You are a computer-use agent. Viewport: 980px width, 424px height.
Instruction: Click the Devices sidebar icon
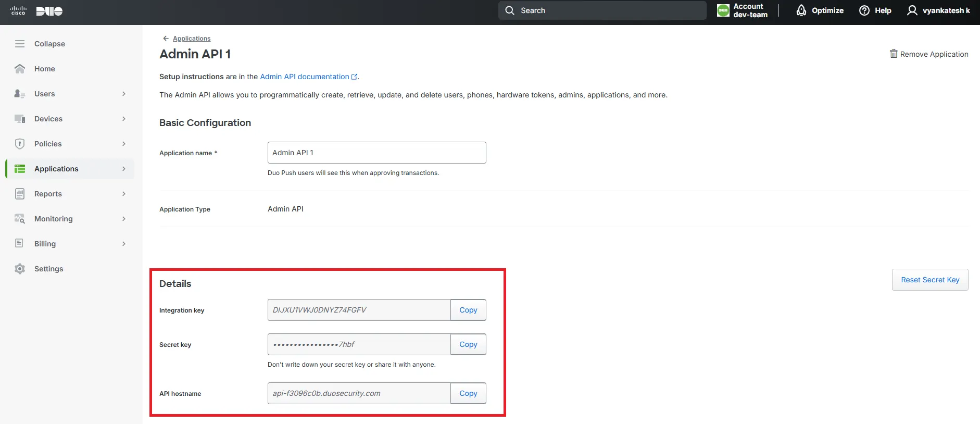[x=20, y=119]
